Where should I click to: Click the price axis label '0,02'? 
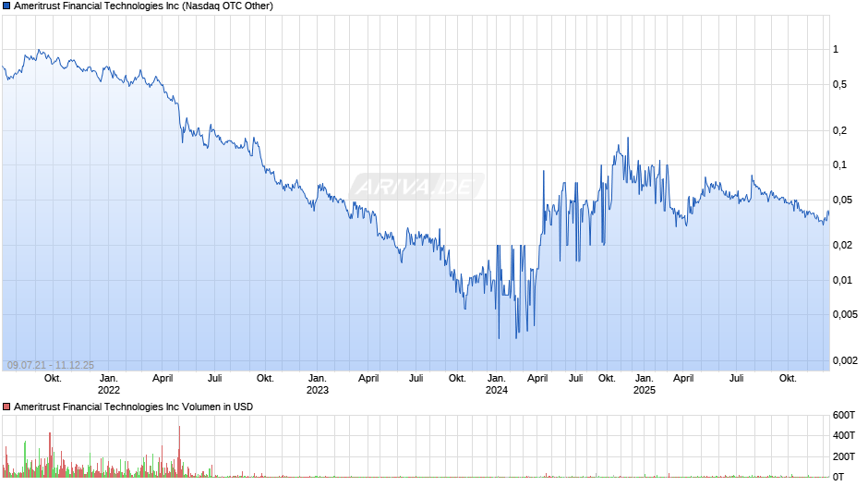pyautogui.click(x=842, y=246)
